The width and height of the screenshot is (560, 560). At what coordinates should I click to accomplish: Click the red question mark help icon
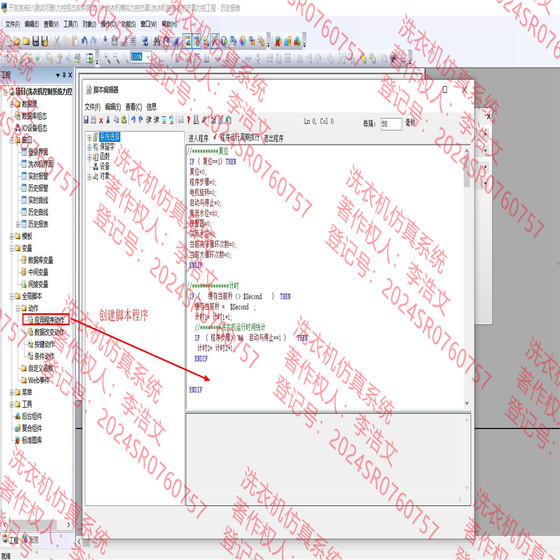(x=188, y=120)
